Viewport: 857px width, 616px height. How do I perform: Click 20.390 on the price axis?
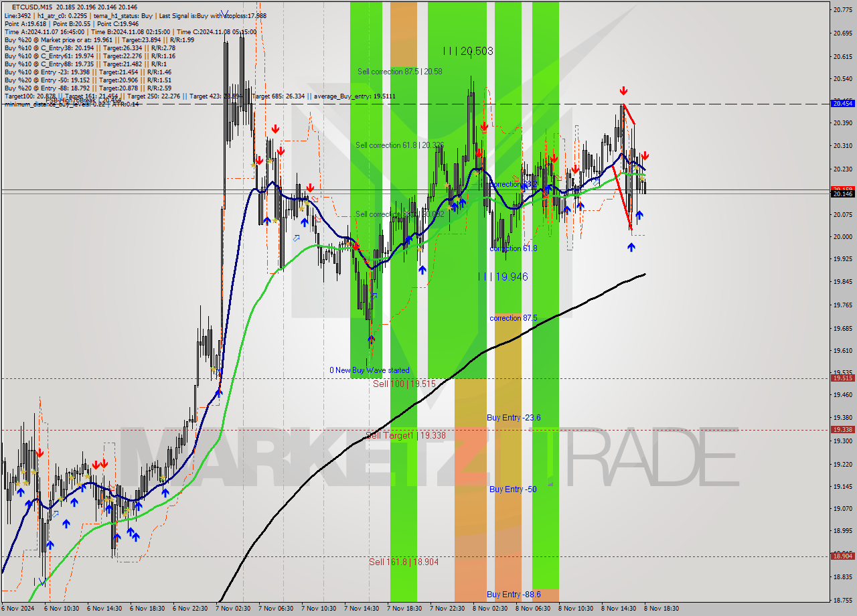coord(842,123)
